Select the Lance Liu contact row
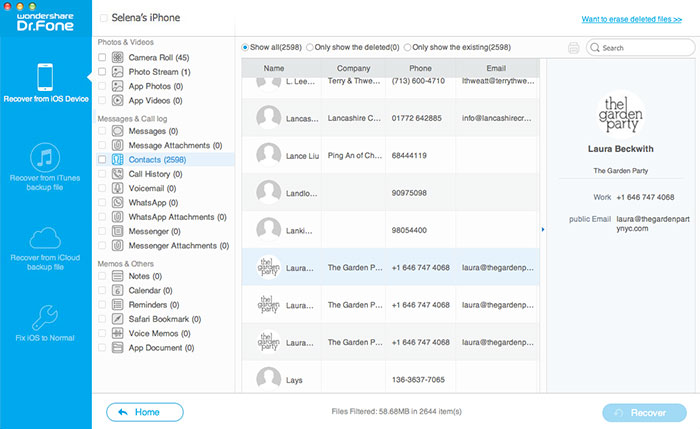 pyautogui.click(x=391, y=155)
